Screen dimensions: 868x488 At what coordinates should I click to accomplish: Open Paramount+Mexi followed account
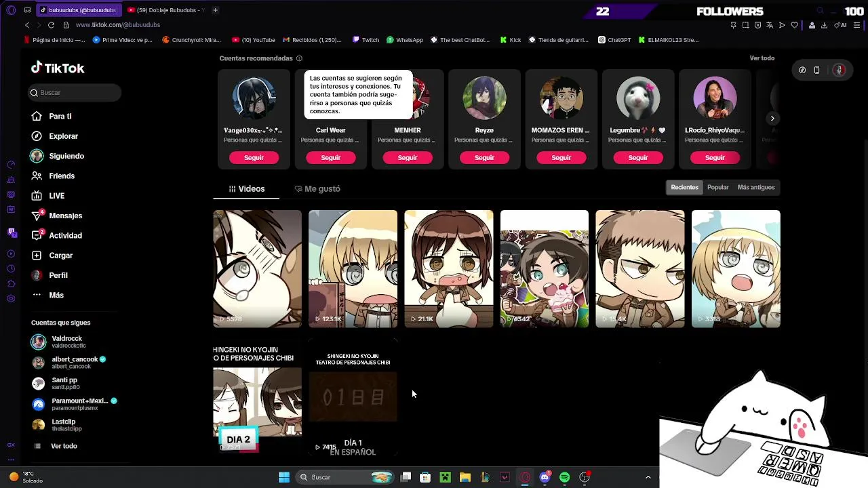[x=75, y=404]
